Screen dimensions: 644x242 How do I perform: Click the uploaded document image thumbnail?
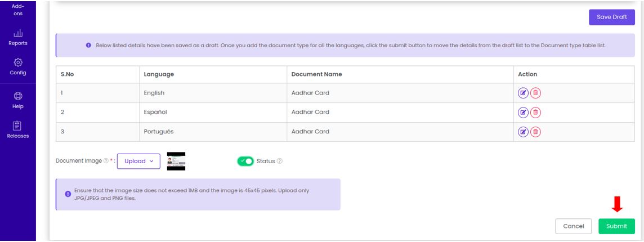(x=176, y=161)
